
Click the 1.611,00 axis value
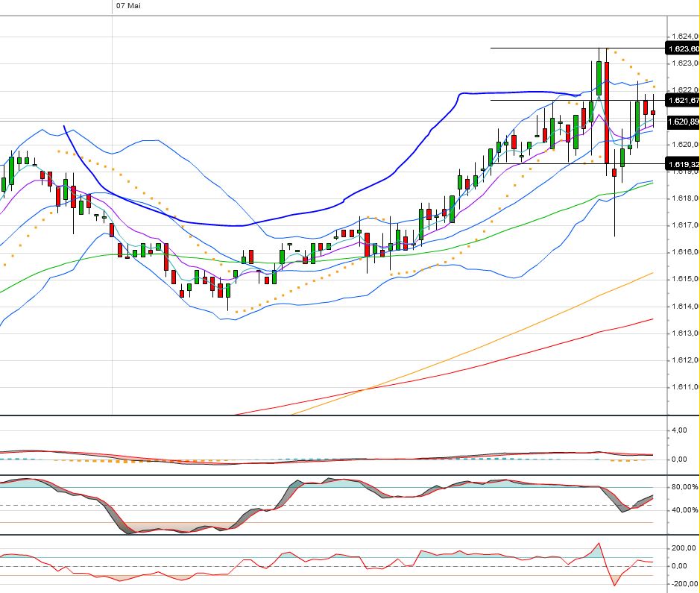[686, 387]
